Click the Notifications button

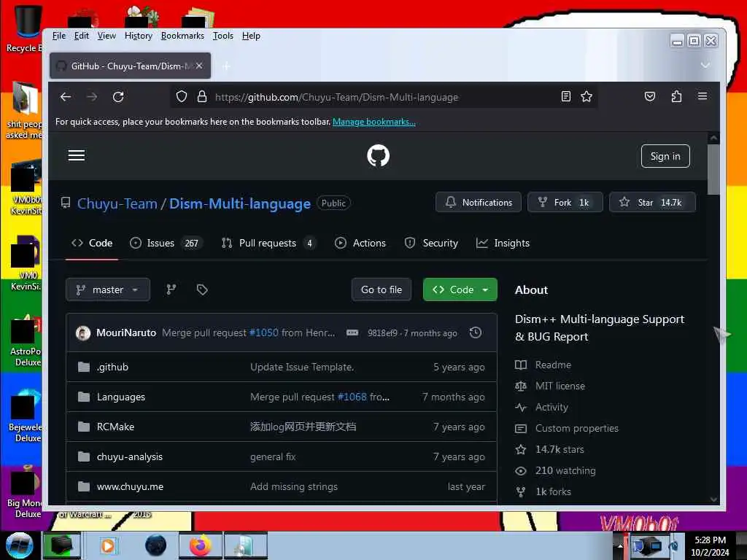479,203
